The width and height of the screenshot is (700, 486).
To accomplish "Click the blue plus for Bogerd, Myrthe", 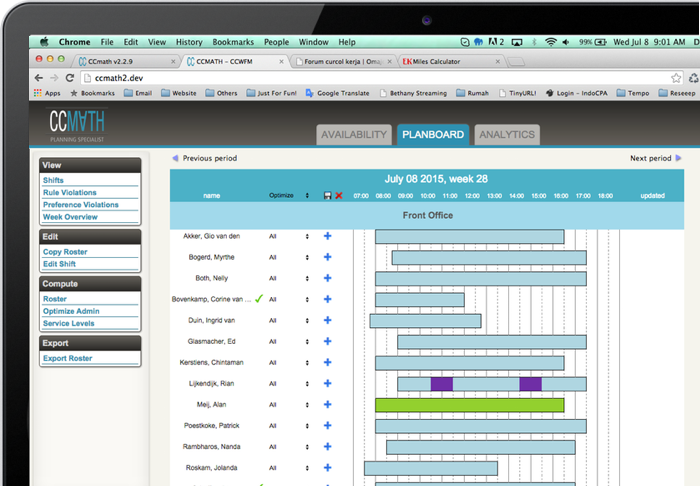I will (327, 257).
